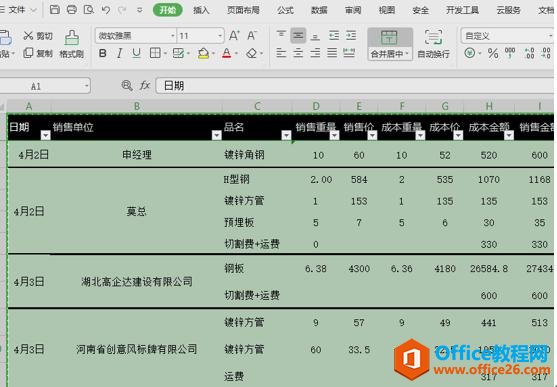This screenshot has width=557, height=387.
Task: Open filter dropdown for 日期 column
Action: tap(45, 135)
